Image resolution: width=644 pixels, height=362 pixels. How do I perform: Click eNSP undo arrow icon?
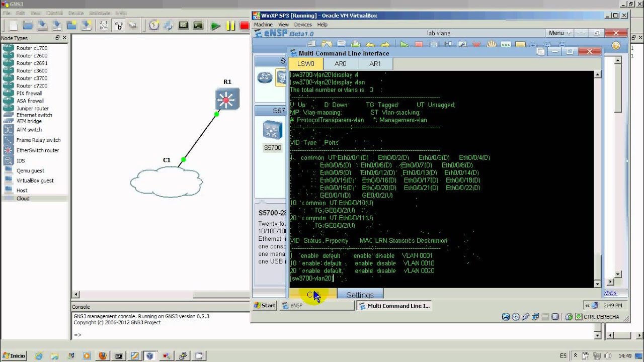click(370, 45)
